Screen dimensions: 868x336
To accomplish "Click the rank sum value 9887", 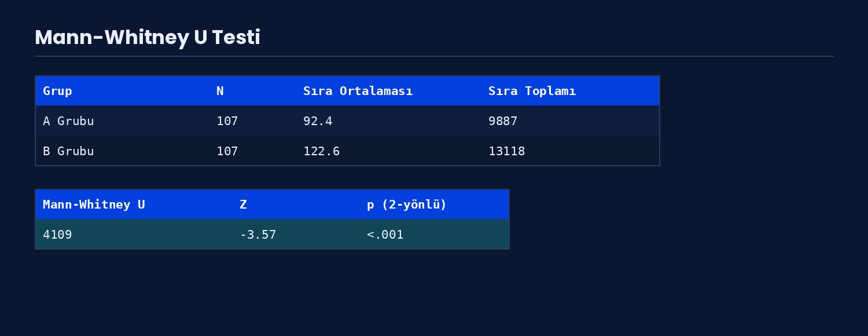I will [x=503, y=121].
